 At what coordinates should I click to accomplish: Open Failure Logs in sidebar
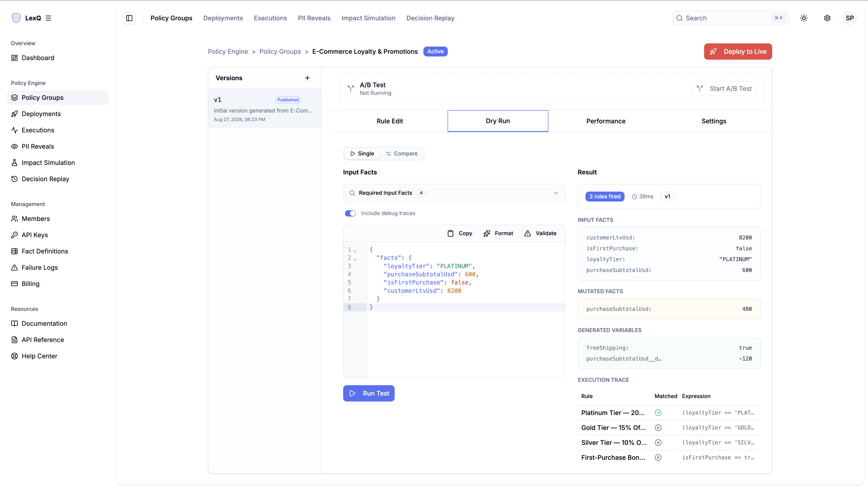pyautogui.click(x=58, y=267)
